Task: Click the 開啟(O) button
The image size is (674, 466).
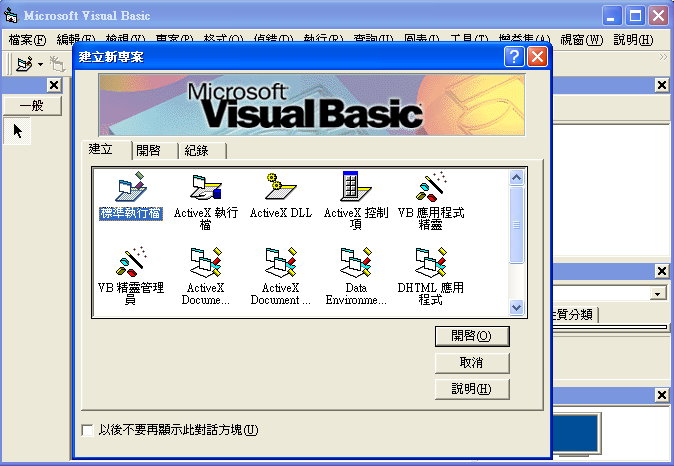Action: tap(472, 336)
